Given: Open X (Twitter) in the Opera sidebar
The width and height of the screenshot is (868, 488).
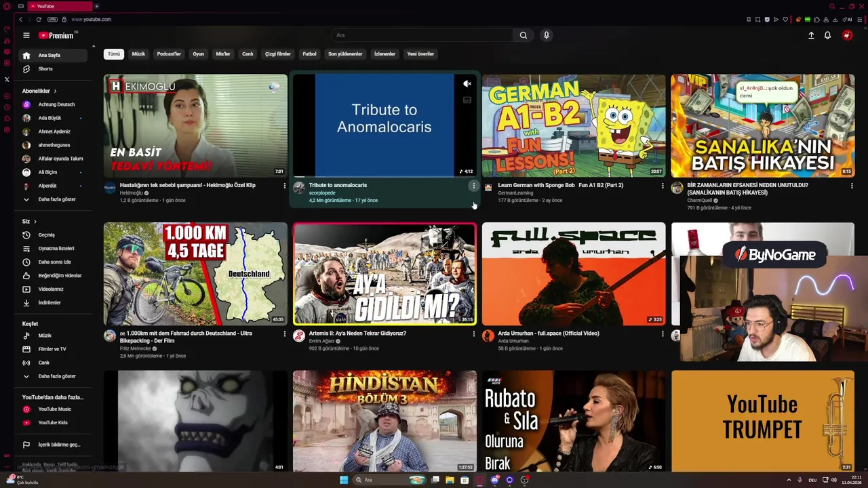Looking at the screenshot, I should 7,79.
